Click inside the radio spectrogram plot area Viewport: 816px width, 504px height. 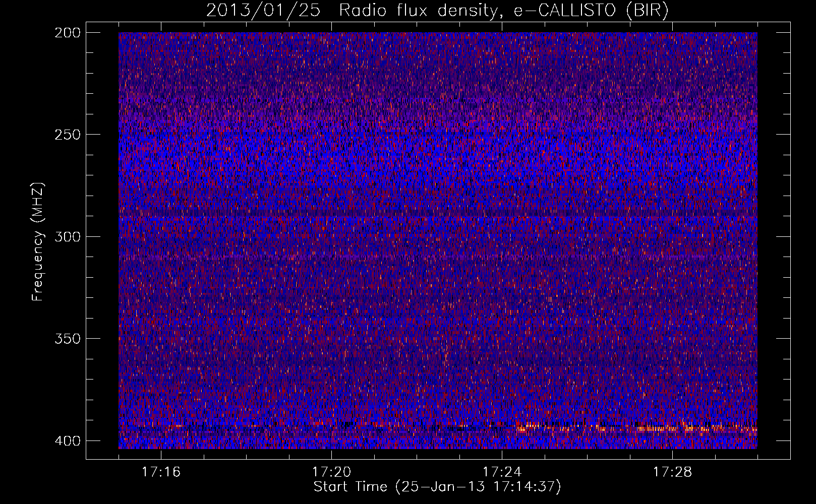pyautogui.click(x=438, y=240)
